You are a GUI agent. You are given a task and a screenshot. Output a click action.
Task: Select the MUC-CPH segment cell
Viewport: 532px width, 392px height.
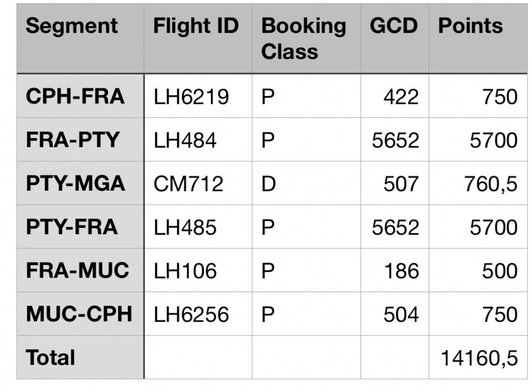[x=79, y=315]
